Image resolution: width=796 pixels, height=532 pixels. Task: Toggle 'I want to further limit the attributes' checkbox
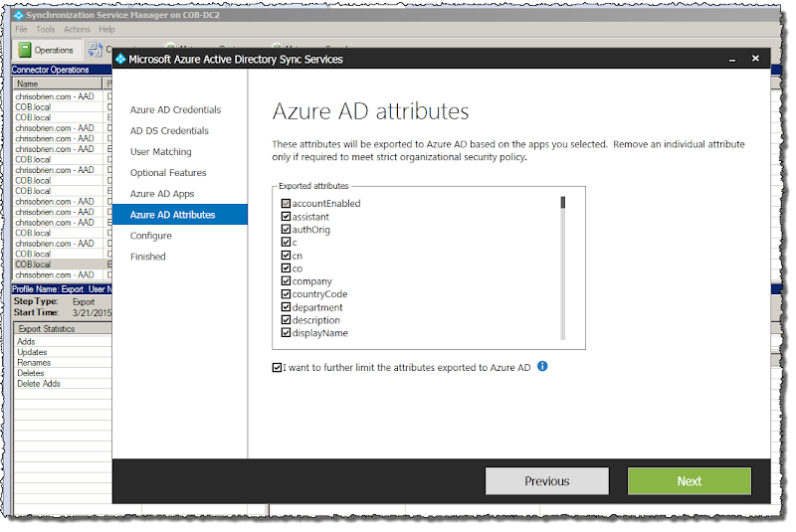point(277,368)
